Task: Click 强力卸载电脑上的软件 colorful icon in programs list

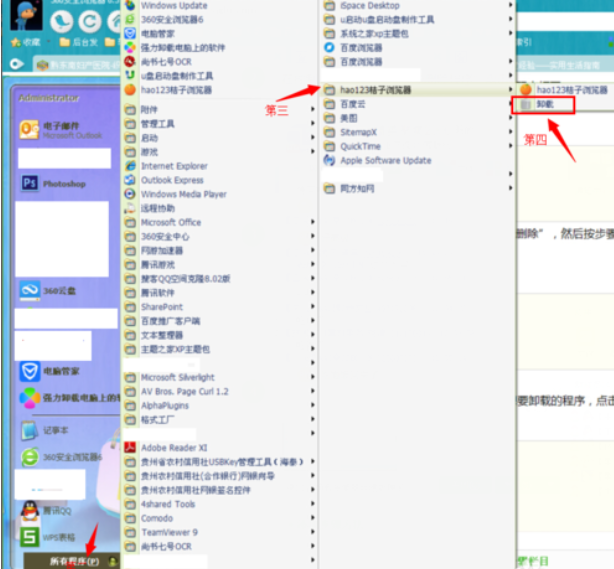Action: tap(130, 48)
